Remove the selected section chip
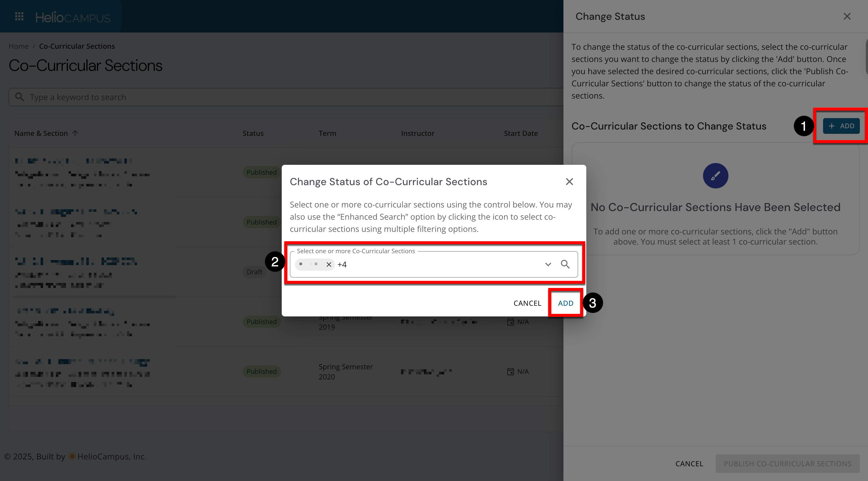Viewport: 868px width, 481px height. [x=328, y=265]
